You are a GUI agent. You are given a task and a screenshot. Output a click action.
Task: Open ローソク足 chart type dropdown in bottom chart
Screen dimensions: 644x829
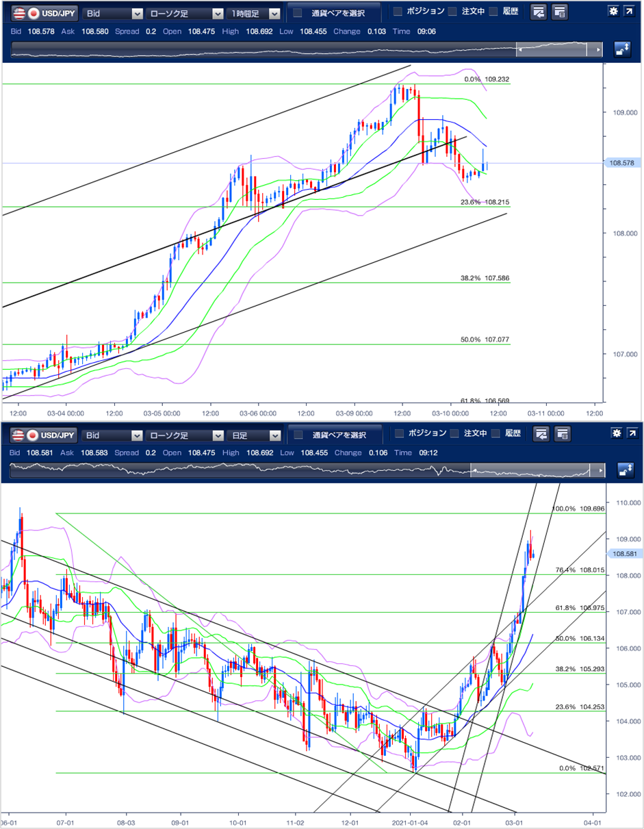coord(186,435)
